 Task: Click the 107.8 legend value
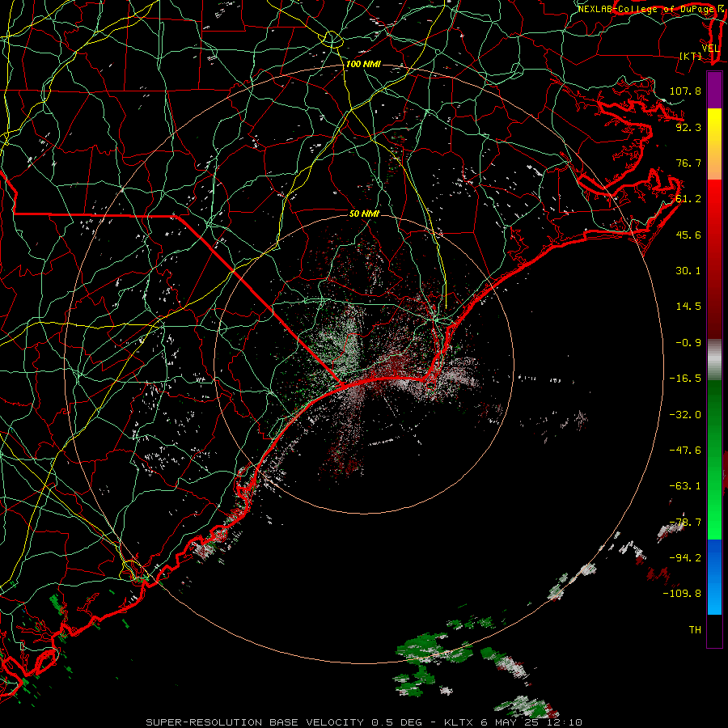[685, 91]
